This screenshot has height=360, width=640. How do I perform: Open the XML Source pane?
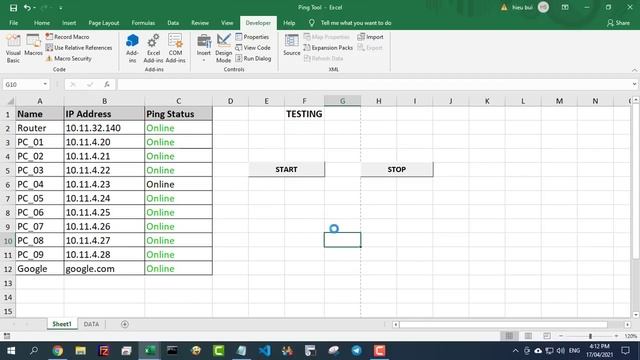(291, 45)
